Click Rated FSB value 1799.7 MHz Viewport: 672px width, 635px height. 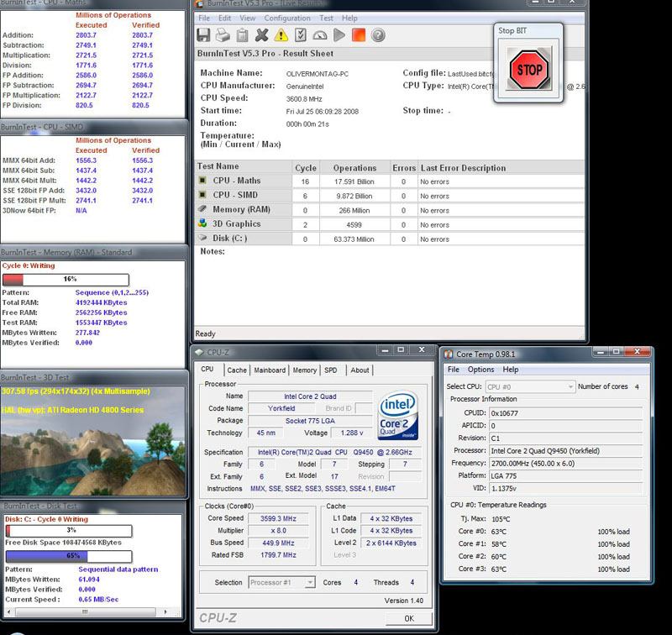coord(278,555)
